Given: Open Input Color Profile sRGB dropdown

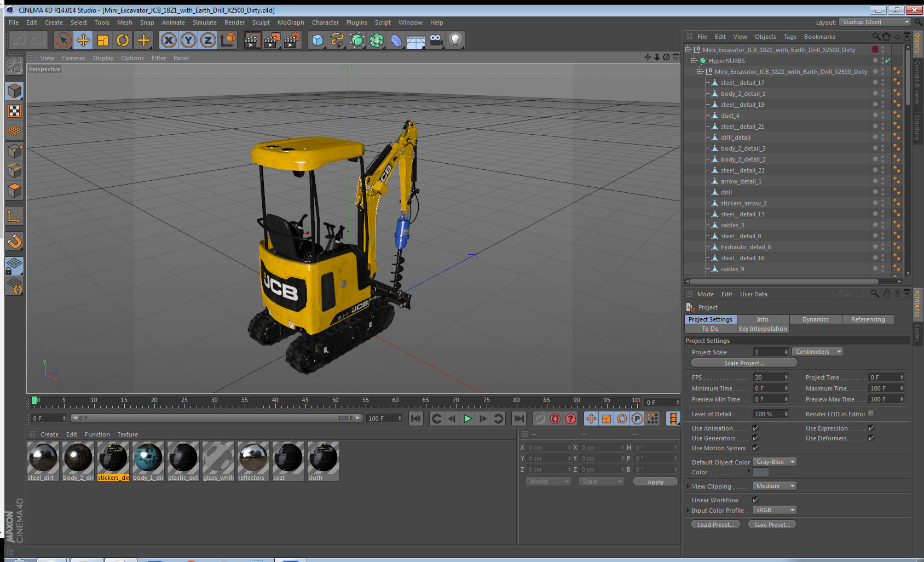Looking at the screenshot, I should [775, 510].
